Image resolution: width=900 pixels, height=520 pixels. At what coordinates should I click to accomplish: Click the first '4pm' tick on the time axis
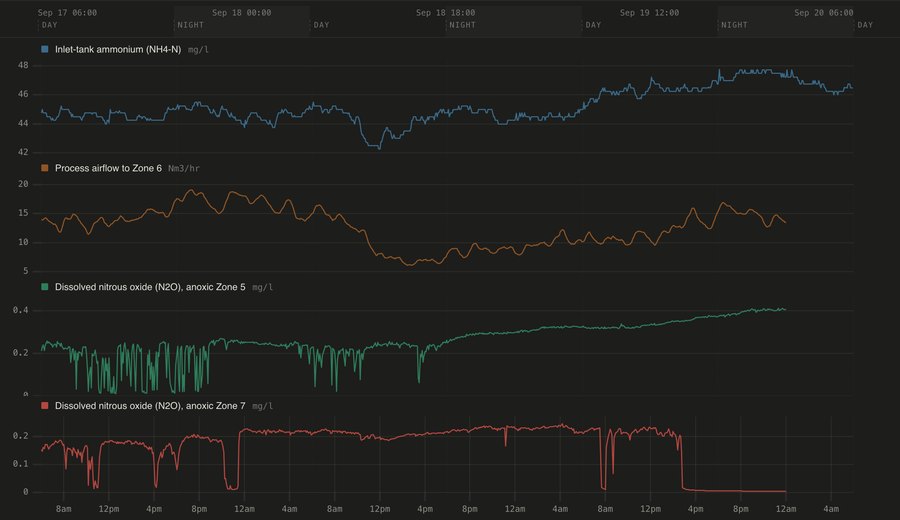point(154,509)
